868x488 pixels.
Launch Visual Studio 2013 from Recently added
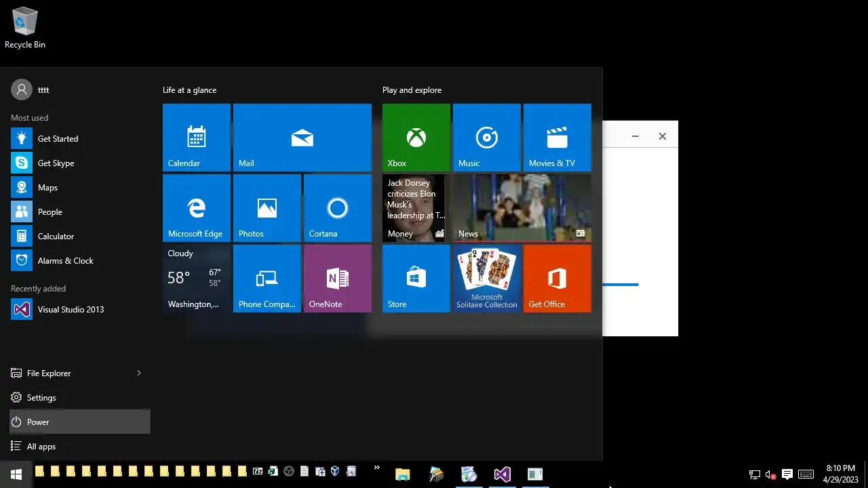tap(80, 310)
